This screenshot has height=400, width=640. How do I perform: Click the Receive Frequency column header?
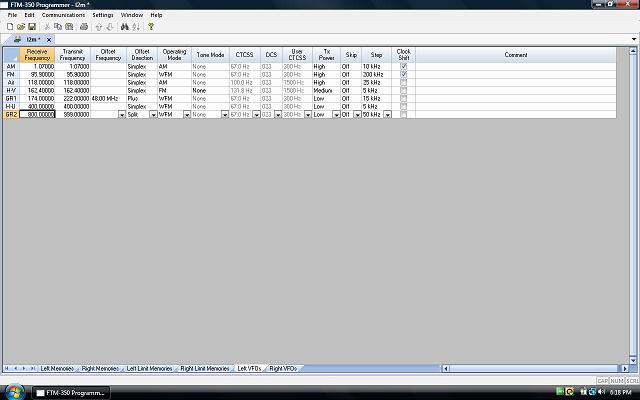point(37,54)
